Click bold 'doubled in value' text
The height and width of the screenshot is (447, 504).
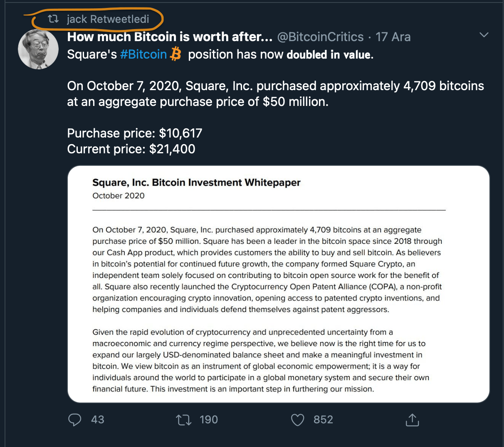point(329,54)
